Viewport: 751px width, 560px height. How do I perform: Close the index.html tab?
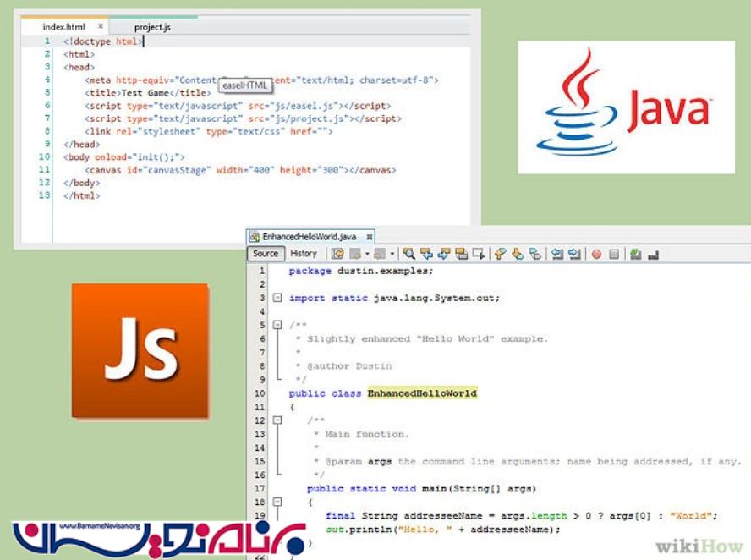point(100,26)
